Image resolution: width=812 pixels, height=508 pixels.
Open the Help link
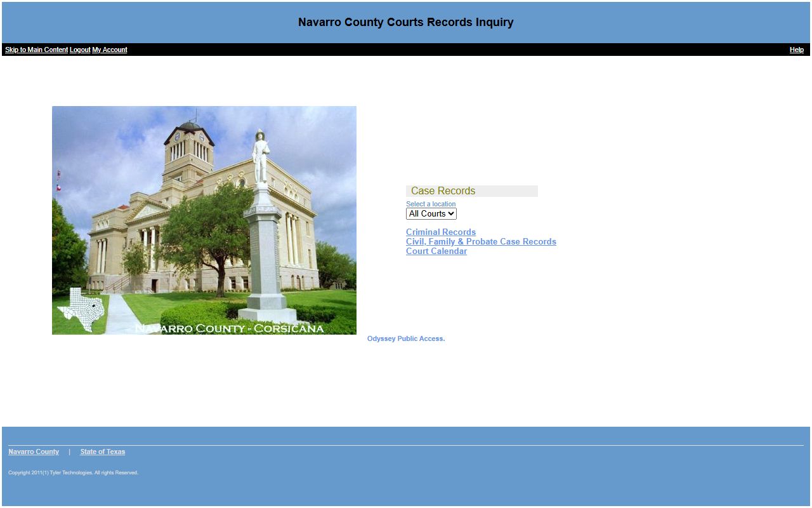[797, 50]
